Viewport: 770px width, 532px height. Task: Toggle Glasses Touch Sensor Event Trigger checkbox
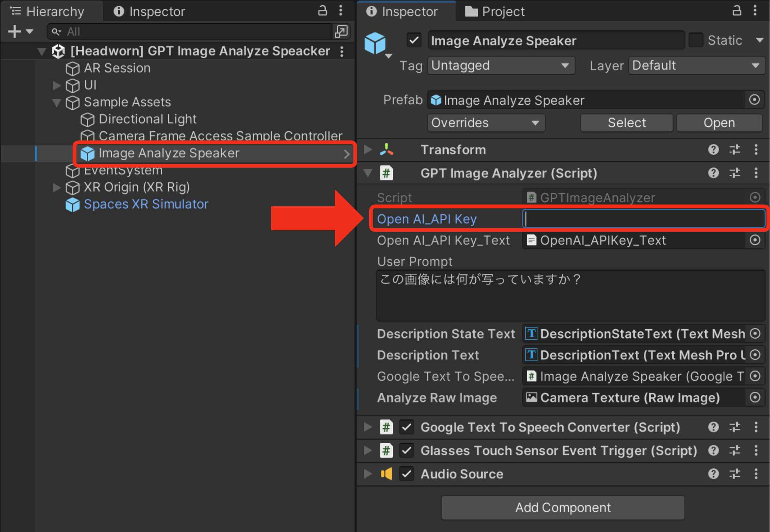coord(406,451)
